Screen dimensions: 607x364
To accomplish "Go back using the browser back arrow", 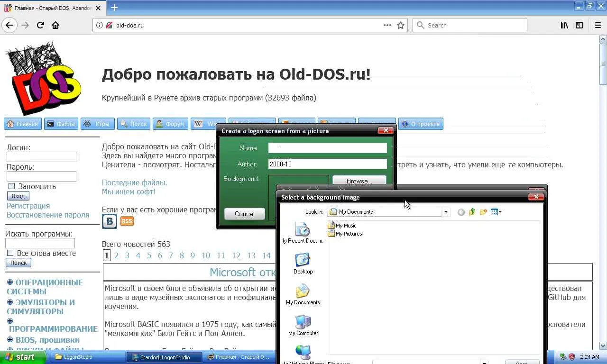I will point(9,25).
